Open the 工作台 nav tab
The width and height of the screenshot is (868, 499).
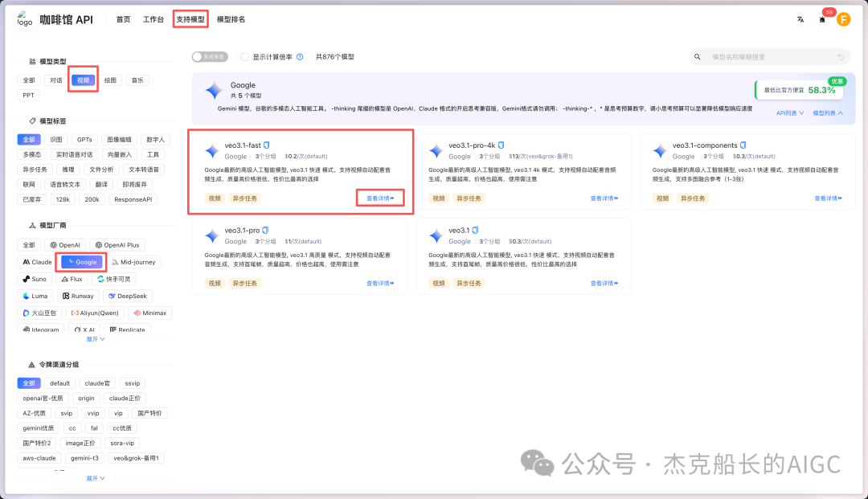click(154, 19)
